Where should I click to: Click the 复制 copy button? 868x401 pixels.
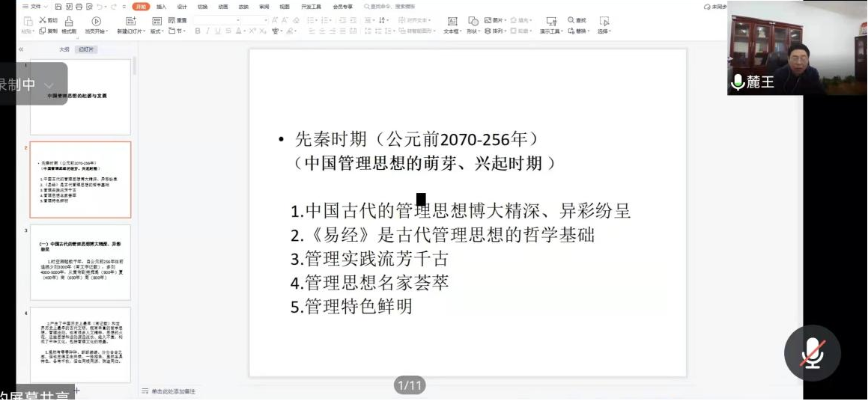(48, 31)
